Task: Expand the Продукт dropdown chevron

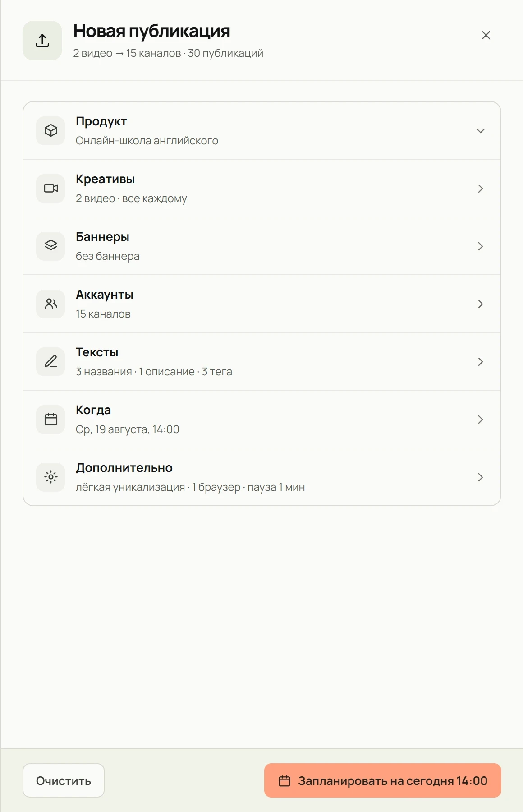Action: [x=481, y=131]
